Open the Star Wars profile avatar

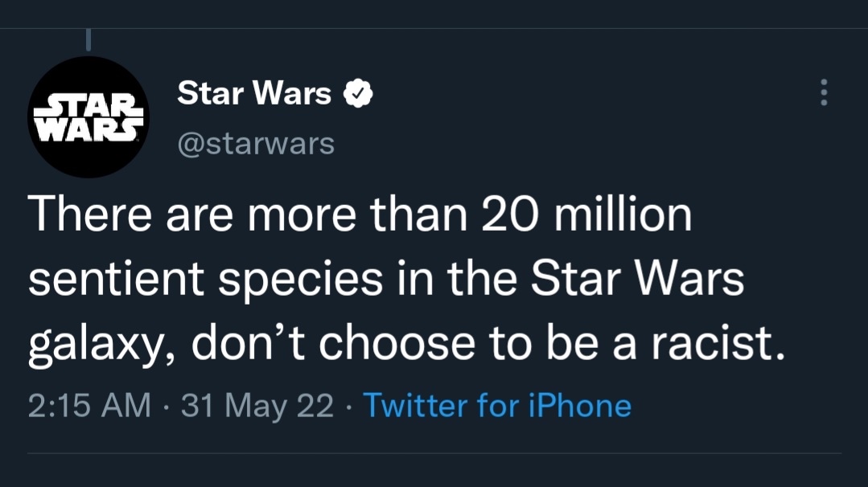88,117
